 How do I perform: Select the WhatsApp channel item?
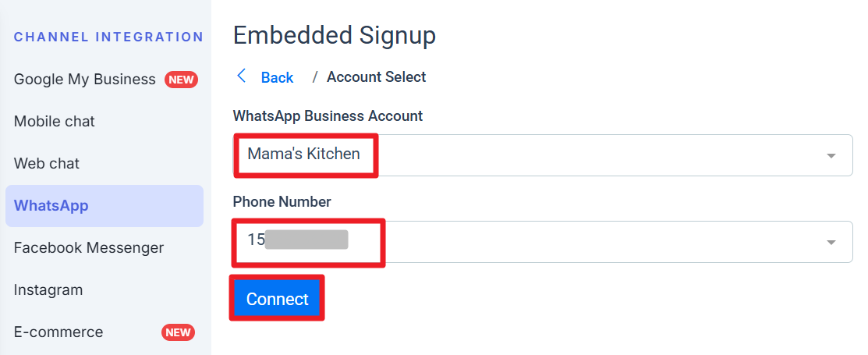click(51, 206)
